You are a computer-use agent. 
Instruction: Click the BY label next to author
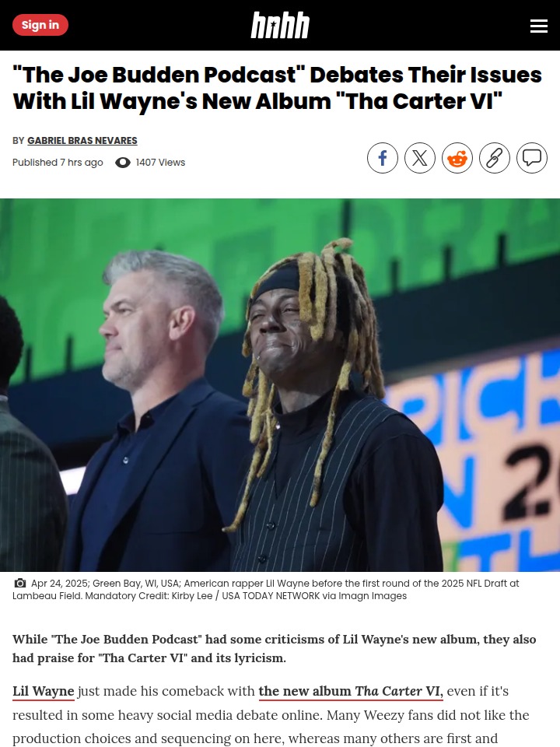[18, 141]
